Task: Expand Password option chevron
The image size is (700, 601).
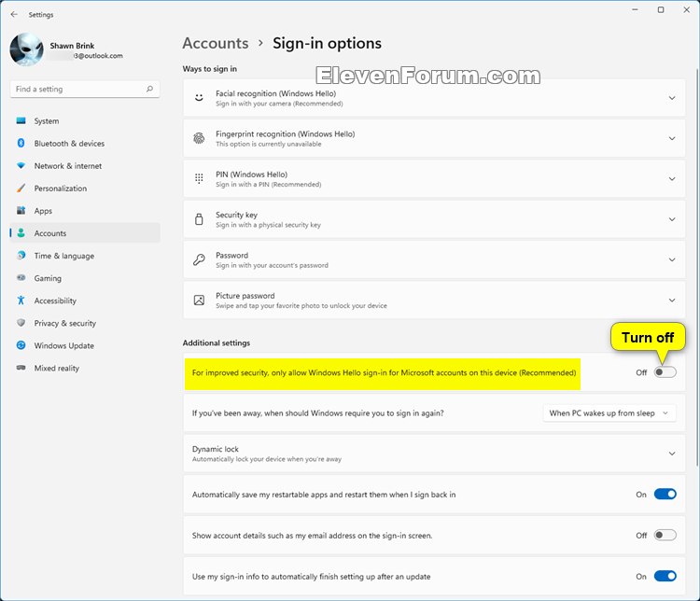Action: pyautogui.click(x=672, y=259)
